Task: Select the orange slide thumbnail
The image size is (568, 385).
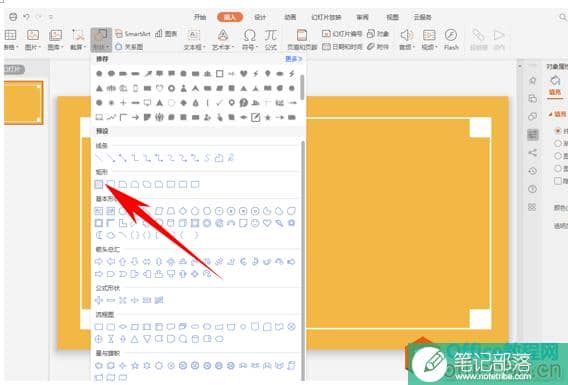Action: point(24,102)
